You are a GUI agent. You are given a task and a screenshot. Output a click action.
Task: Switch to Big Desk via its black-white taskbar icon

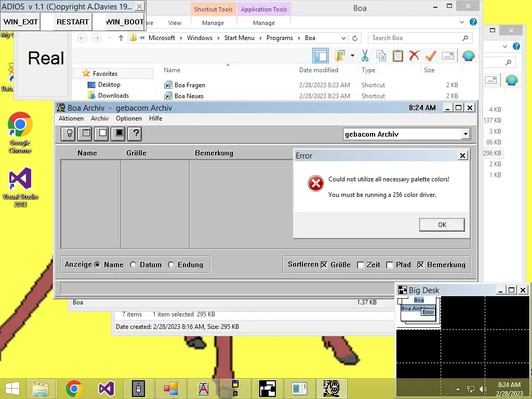(x=268, y=389)
